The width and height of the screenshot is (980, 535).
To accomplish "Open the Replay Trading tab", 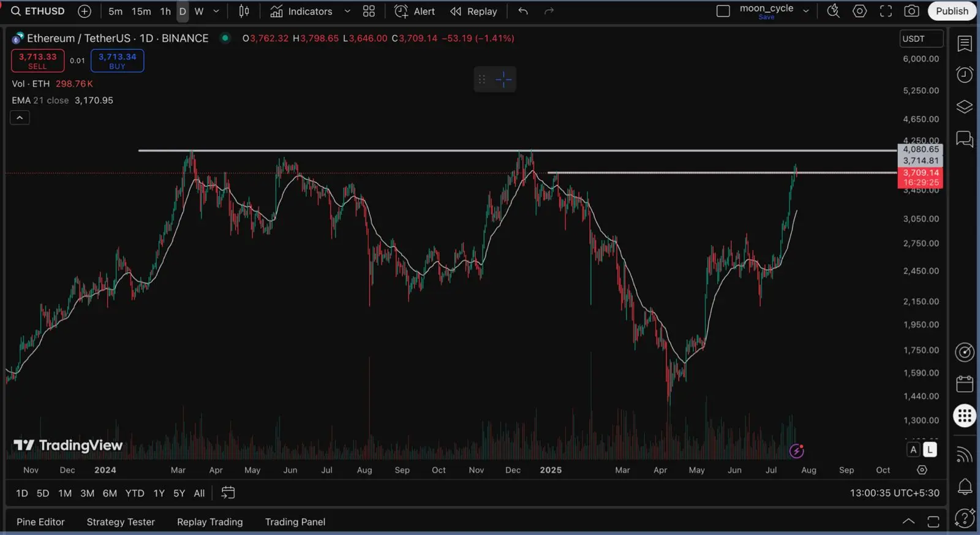I will pyautogui.click(x=209, y=522).
